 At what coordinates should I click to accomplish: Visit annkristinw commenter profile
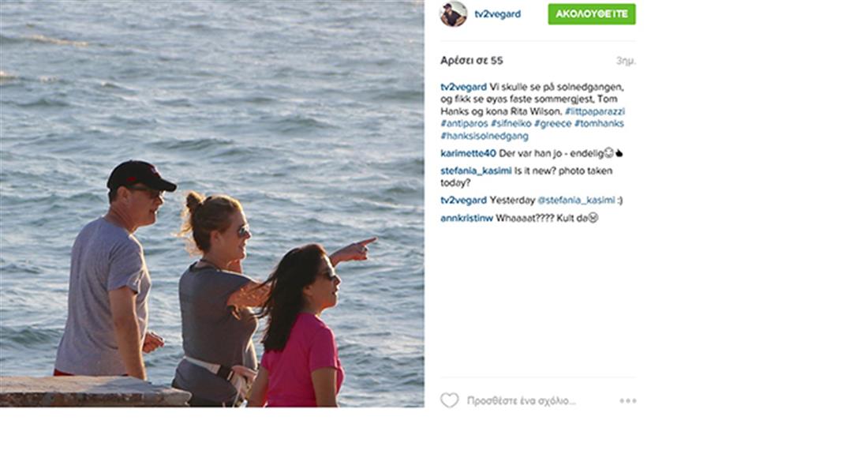click(x=466, y=218)
